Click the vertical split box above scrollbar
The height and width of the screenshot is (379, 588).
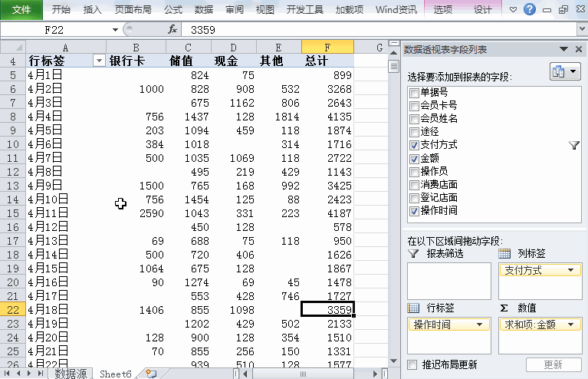click(393, 43)
